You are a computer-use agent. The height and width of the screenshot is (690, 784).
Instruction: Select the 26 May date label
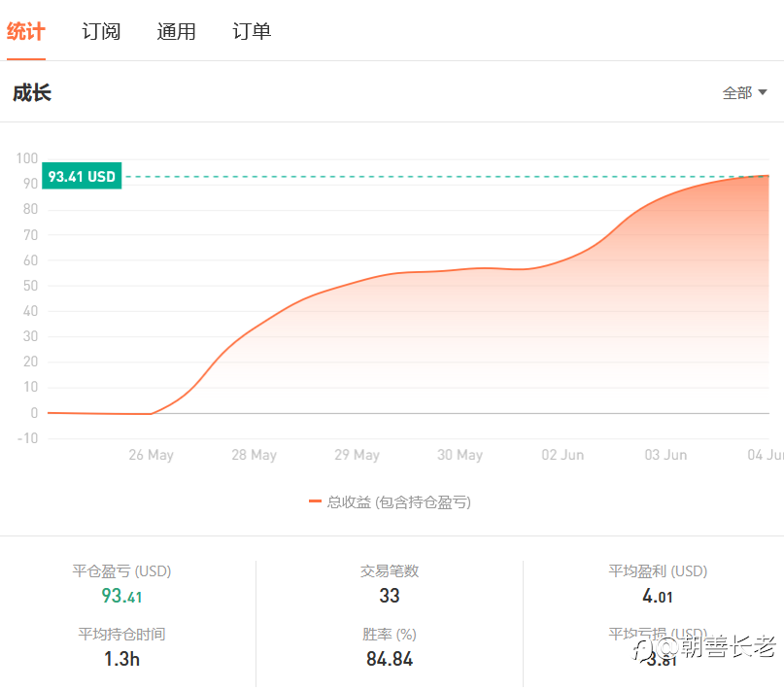tap(151, 455)
